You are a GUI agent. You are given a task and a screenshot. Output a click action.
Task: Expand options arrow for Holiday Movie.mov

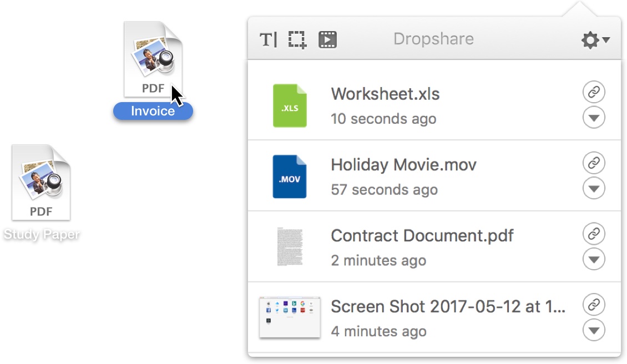click(x=594, y=189)
